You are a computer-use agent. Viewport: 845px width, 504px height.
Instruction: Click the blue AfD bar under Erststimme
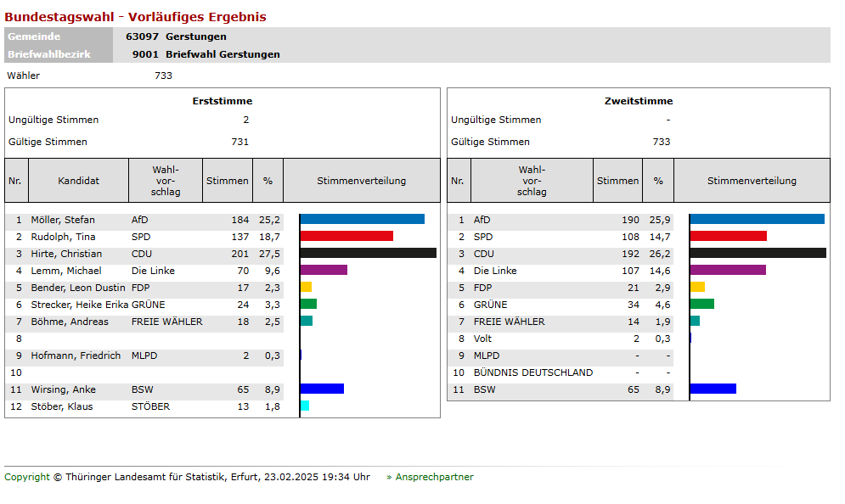363,219
